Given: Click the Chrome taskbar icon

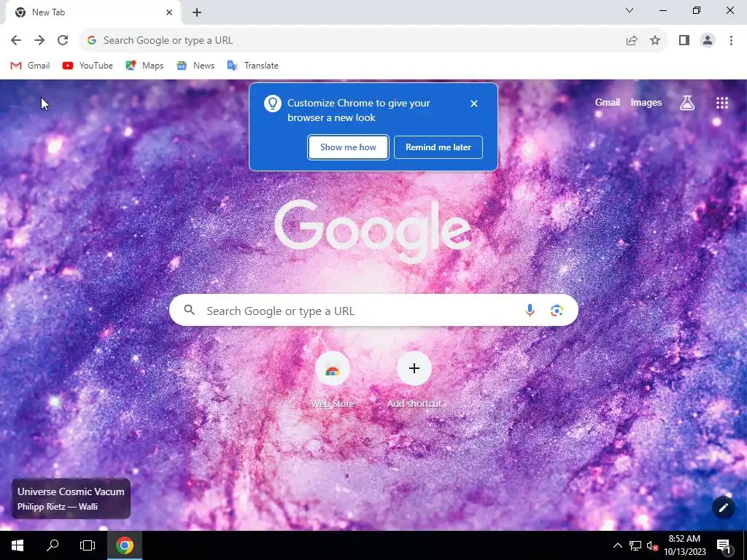Looking at the screenshot, I should 124,545.
